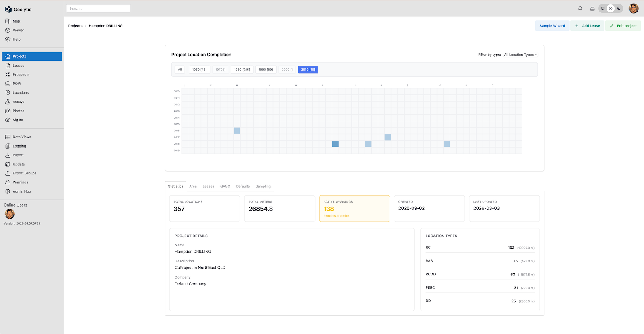Open the Admin Hub gear icon
Screen dimensions: 644x334
[x=8, y=191]
